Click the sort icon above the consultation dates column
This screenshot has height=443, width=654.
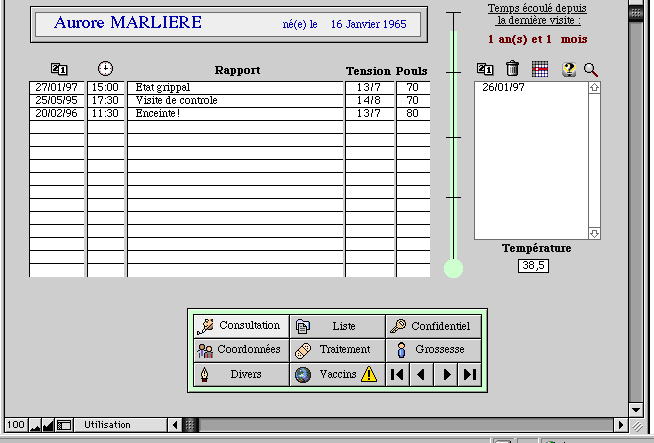pyautogui.click(x=59, y=69)
